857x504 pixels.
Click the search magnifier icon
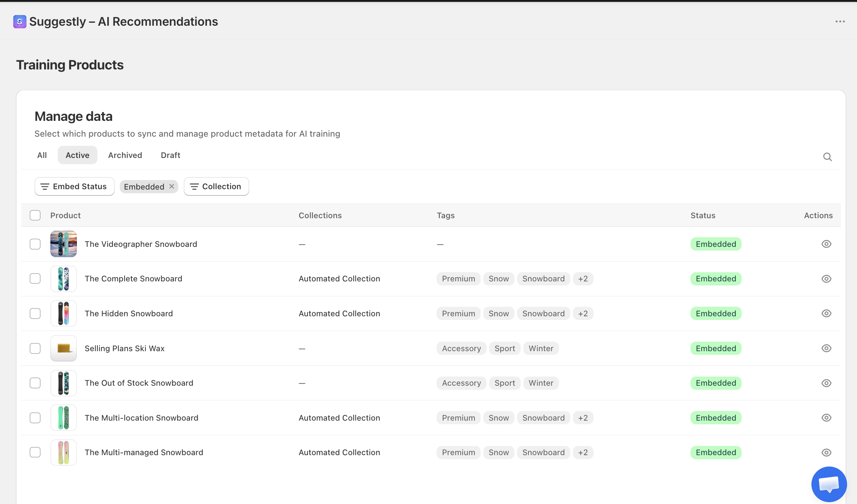(827, 157)
